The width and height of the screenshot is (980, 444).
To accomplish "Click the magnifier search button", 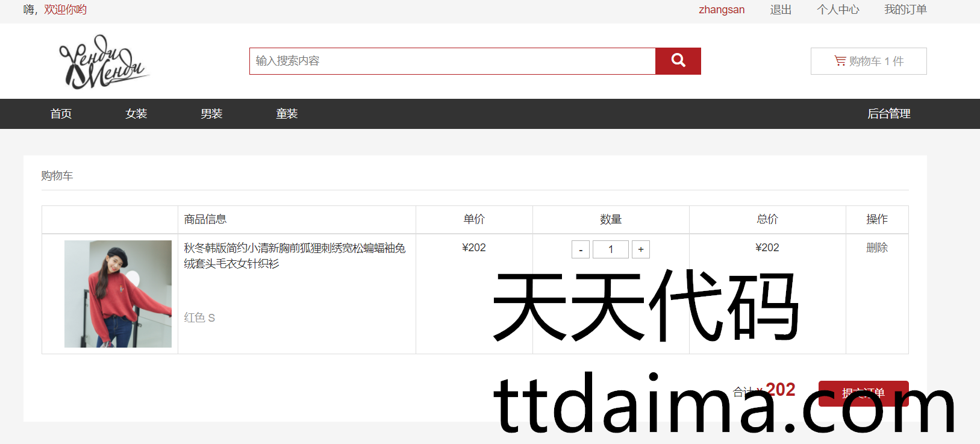I will click(x=678, y=61).
